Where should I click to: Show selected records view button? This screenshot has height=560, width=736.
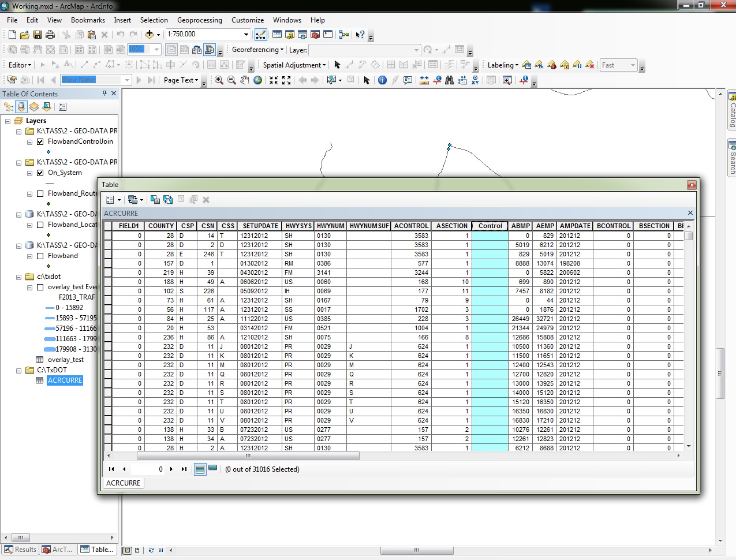(212, 469)
